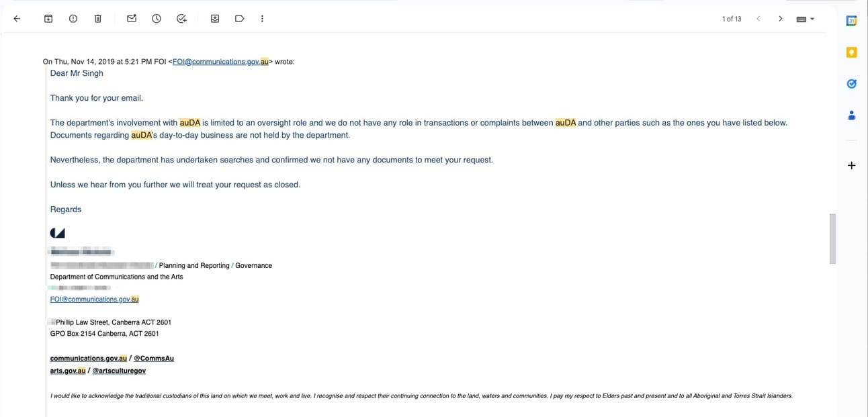868x417 pixels.
Task: Archive this email conversation
Action: tap(48, 19)
